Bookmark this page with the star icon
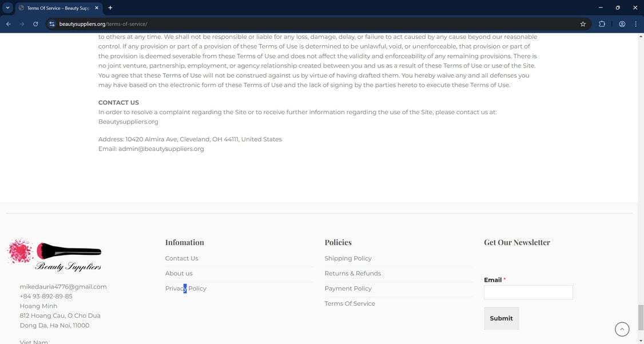Viewport: 644px width, 344px height. pos(583,24)
